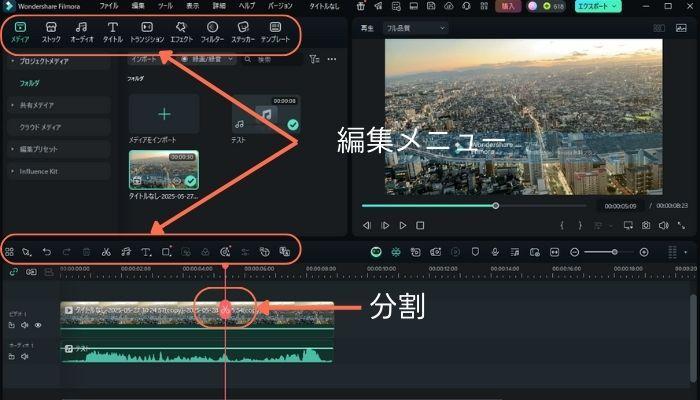Screen dimensions: 700x400
Task: Click the preview playback progress bar
Action: 474,206
